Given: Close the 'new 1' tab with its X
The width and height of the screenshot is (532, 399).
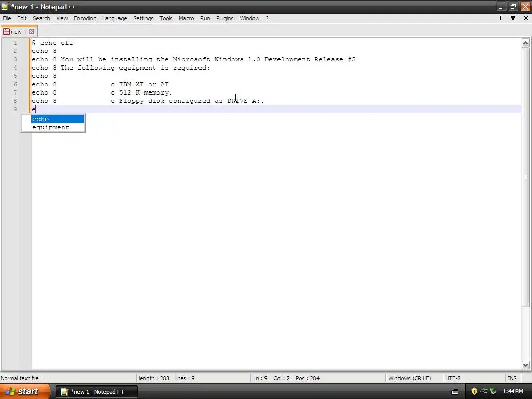Looking at the screenshot, I should [x=31, y=32].
